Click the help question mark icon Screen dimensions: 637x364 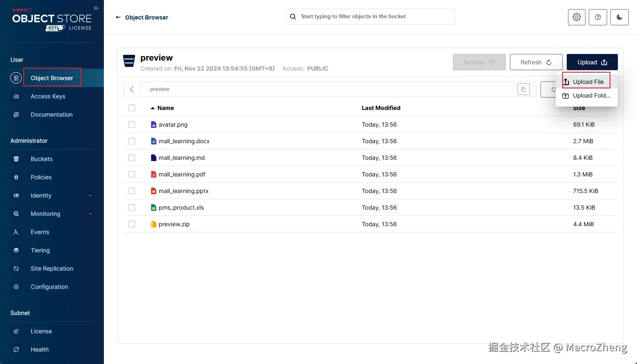[598, 17]
